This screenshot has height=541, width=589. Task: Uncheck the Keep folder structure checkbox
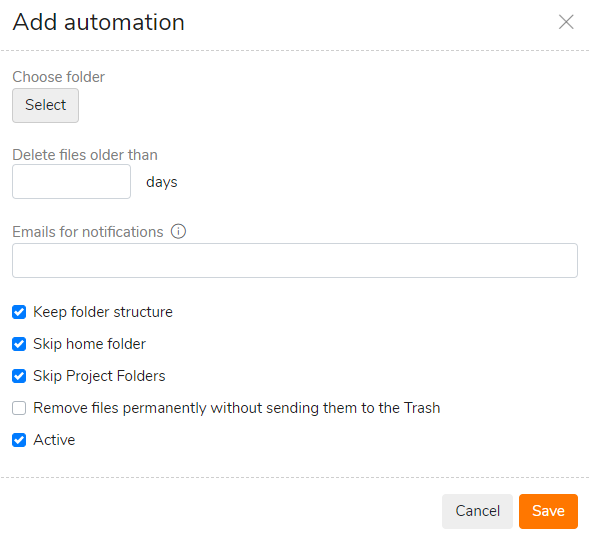(x=19, y=312)
